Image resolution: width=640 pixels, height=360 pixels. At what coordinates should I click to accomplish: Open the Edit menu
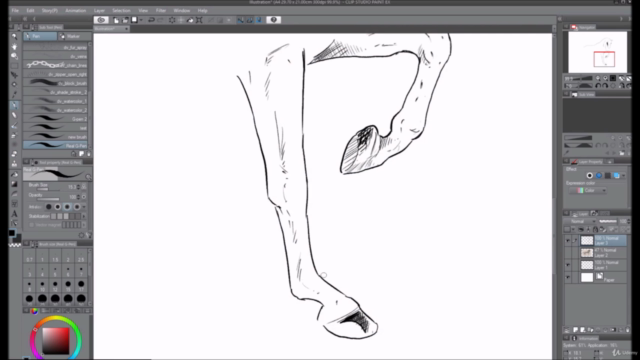tap(30, 11)
